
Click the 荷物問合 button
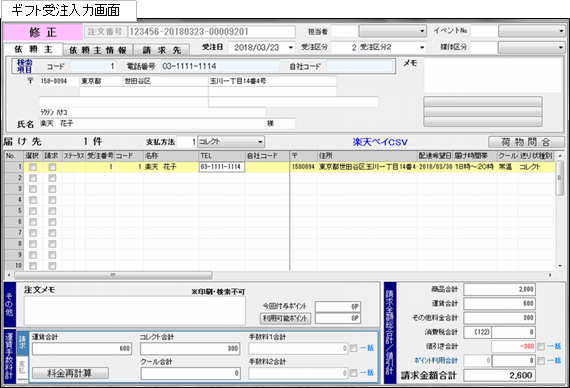point(526,142)
